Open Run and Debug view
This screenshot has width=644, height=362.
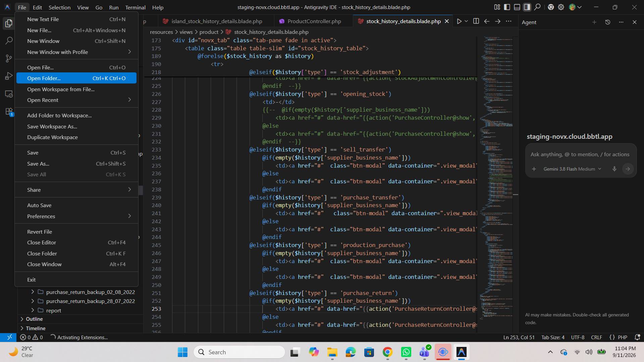(9, 76)
